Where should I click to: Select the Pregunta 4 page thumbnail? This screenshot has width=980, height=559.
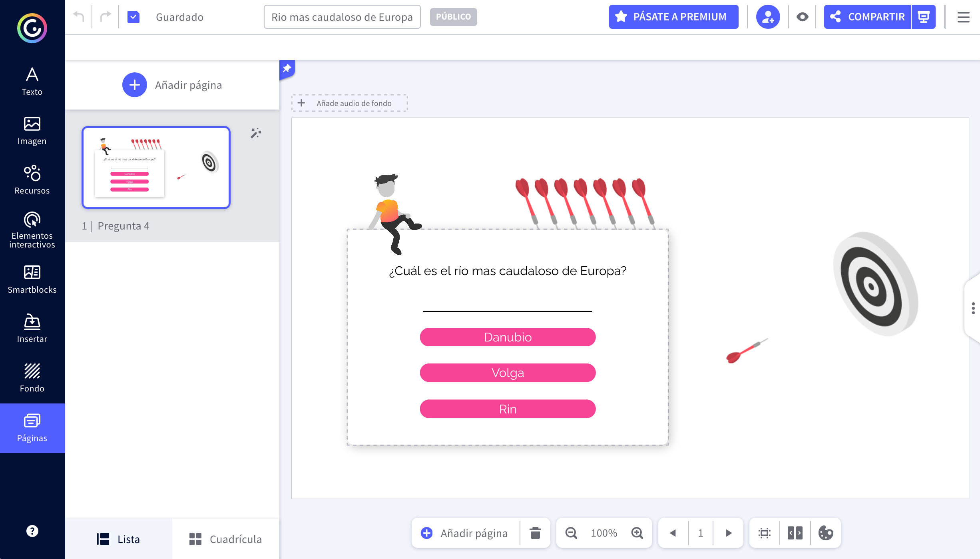156,168
